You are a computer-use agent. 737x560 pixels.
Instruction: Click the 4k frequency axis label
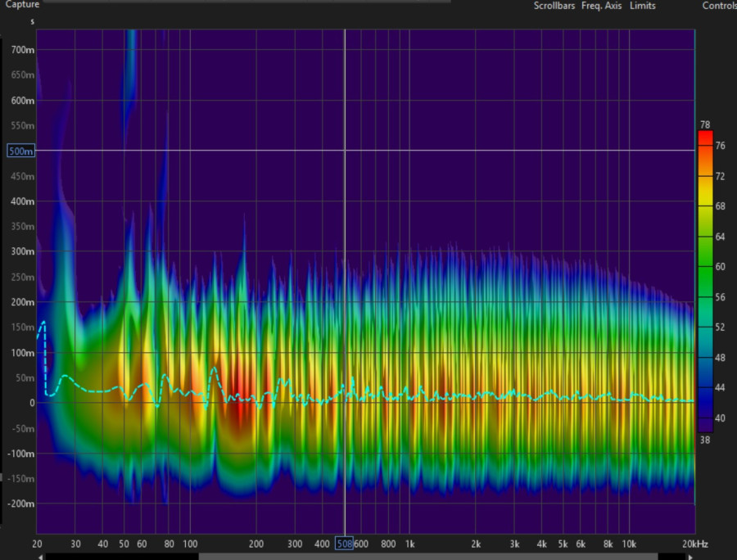click(x=542, y=544)
